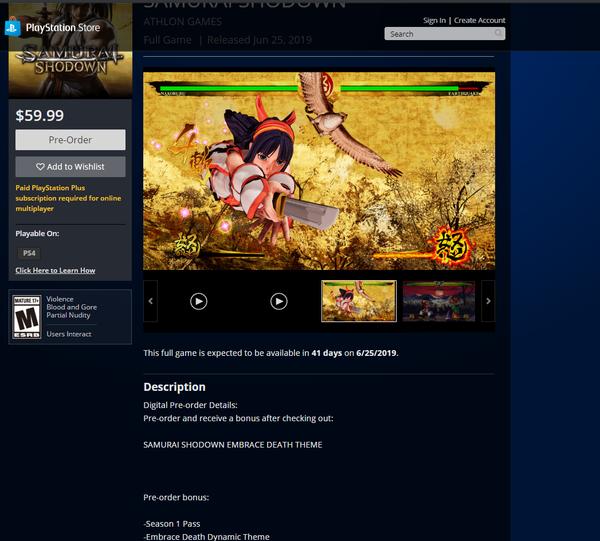Play the second video in the carousel
Screen dimensions: 600x541
tap(279, 301)
